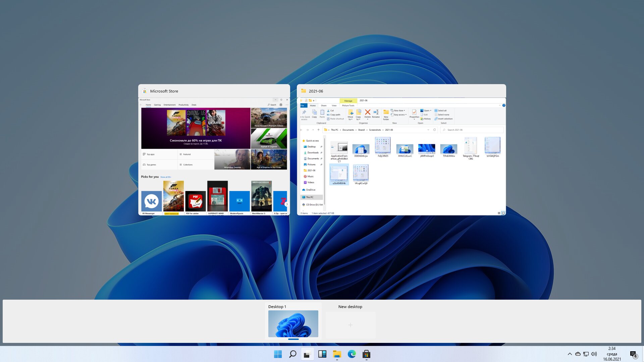Open the Start menu from the taskbar
644x362 pixels.
click(x=278, y=354)
